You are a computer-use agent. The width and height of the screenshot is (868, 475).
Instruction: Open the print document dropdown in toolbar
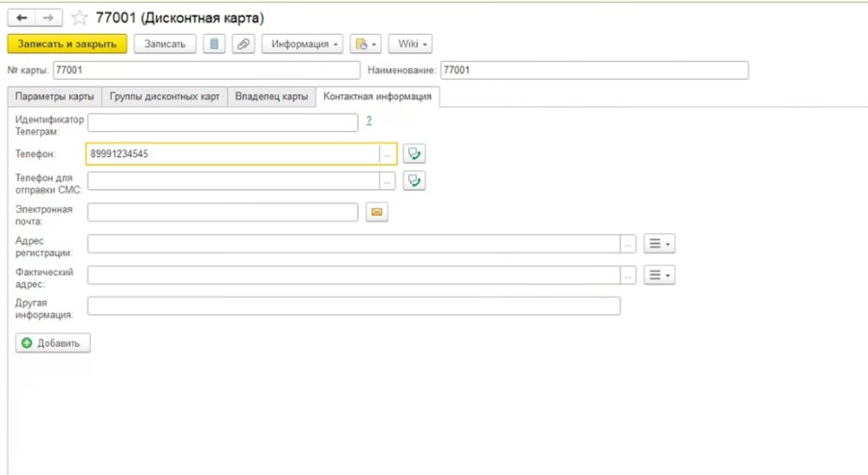pyautogui.click(x=366, y=43)
